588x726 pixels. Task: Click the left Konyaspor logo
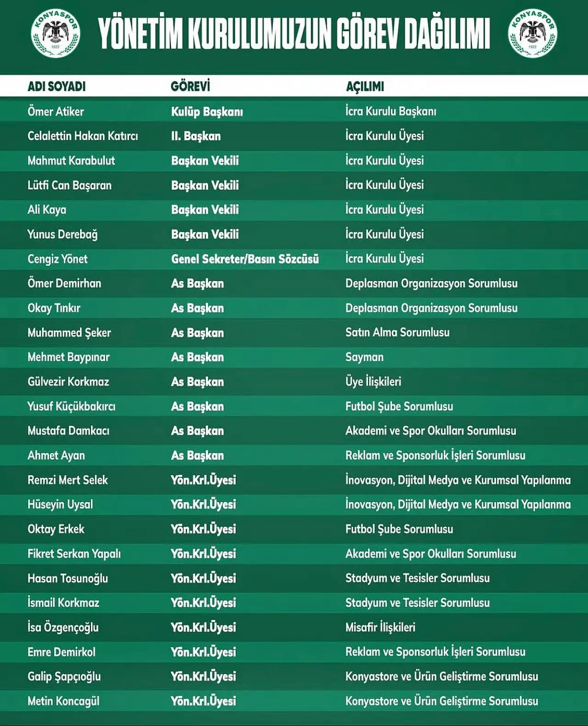point(56,33)
